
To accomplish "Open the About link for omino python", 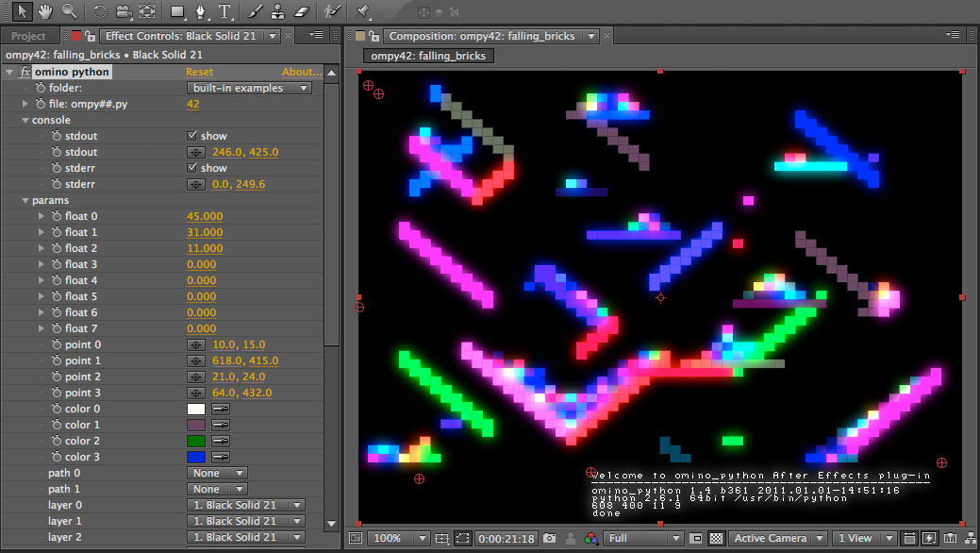I will tap(301, 72).
